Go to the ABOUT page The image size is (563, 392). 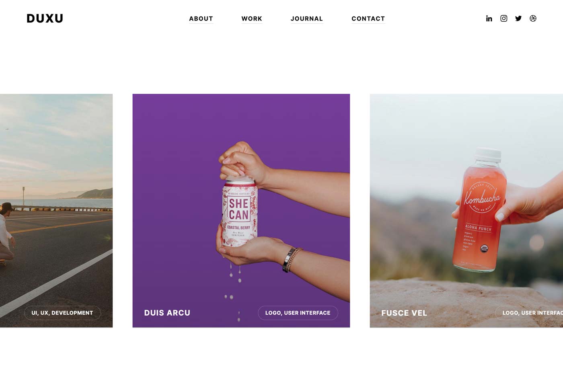point(201,18)
